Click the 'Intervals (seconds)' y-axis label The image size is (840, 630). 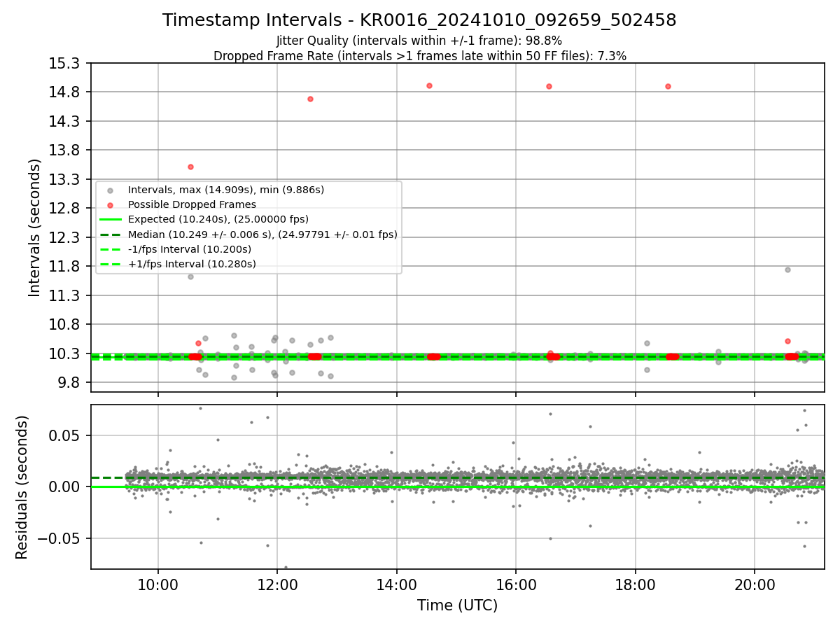35,227
